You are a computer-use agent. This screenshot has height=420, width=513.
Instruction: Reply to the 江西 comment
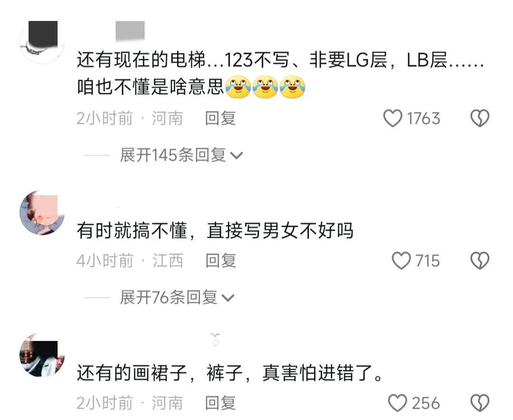pos(220,260)
